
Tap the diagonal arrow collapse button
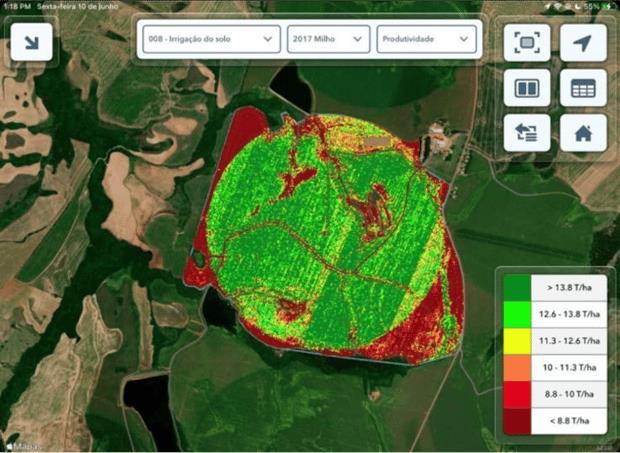(31, 43)
